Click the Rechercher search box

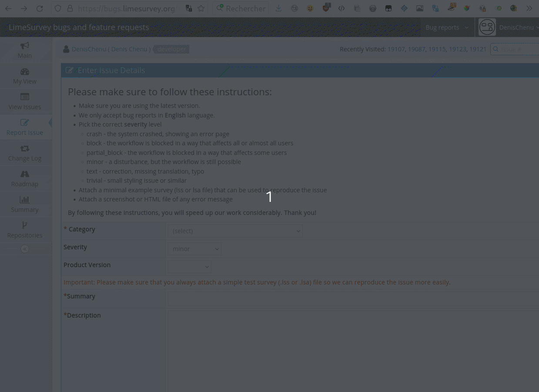coord(241,8)
